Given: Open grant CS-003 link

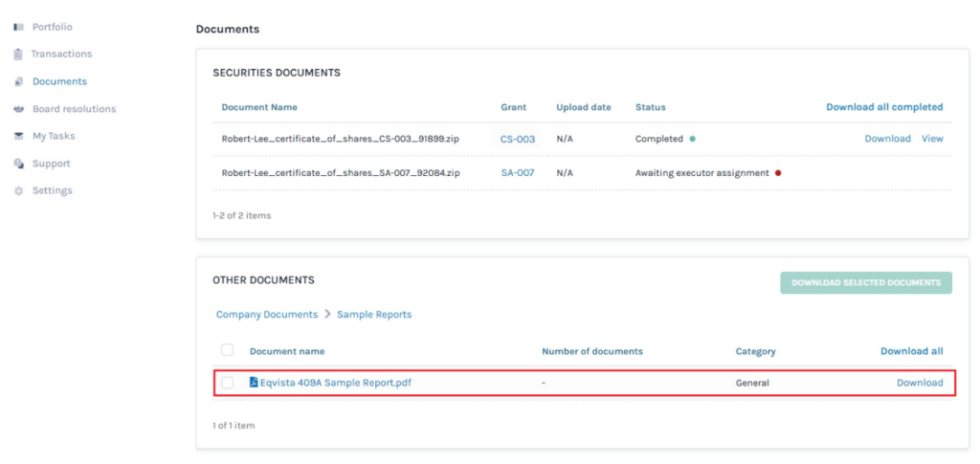Looking at the screenshot, I should (517, 139).
